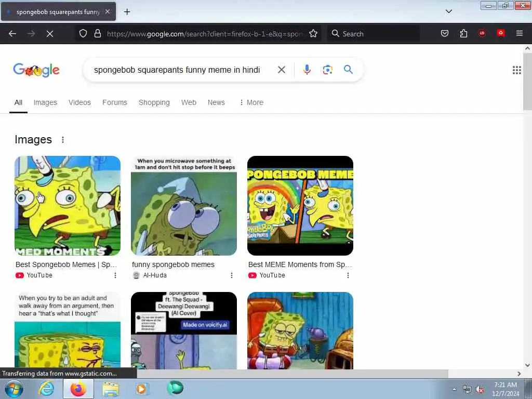The height and width of the screenshot is (399, 532).
Task: Switch to the Shopping tab
Action: (x=154, y=102)
